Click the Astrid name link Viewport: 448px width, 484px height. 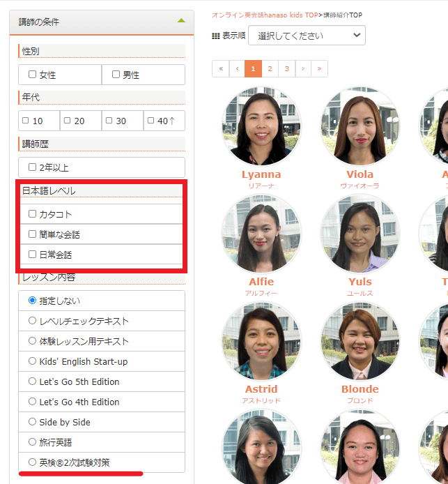(x=261, y=389)
